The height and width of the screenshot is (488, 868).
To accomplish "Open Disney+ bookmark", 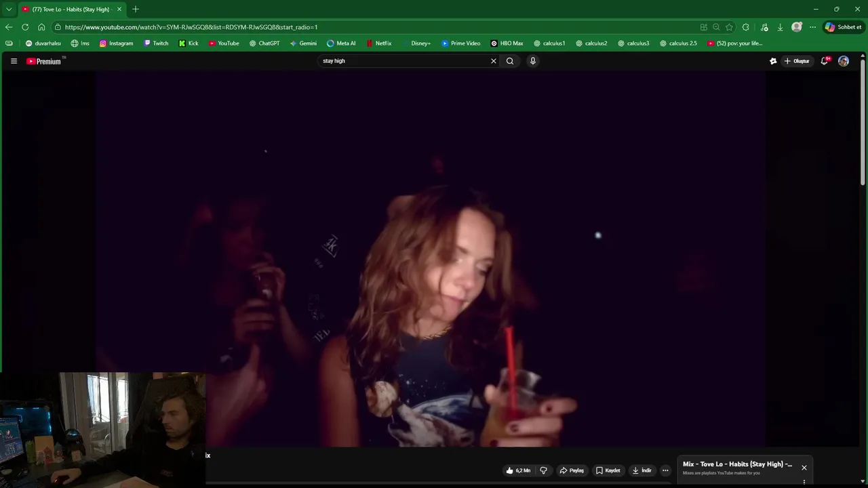I will [416, 43].
